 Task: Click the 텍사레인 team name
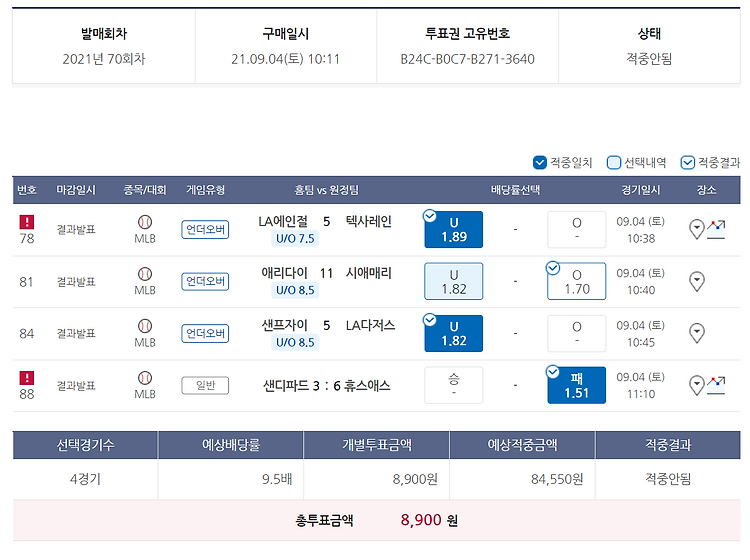(368, 221)
